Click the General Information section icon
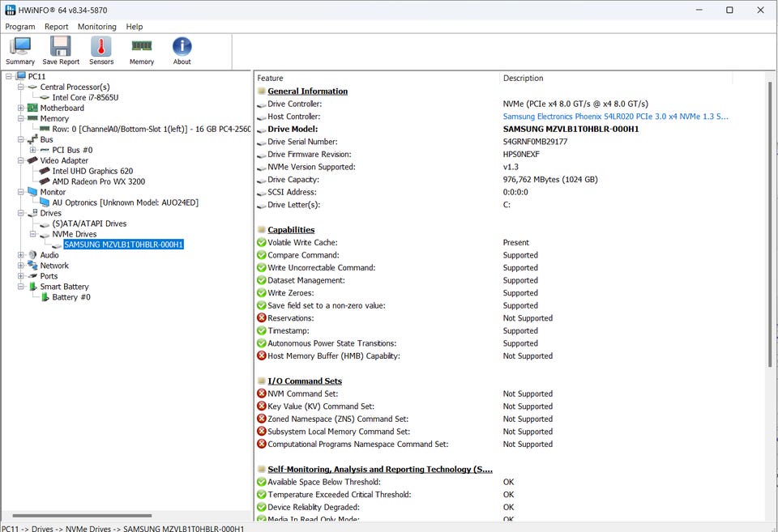 [x=262, y=91]
